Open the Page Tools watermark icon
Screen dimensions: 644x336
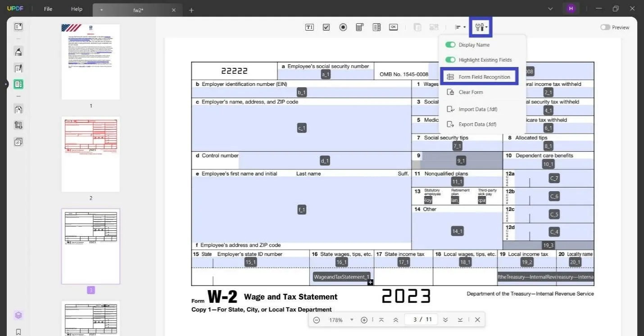(x=18, y=142)
